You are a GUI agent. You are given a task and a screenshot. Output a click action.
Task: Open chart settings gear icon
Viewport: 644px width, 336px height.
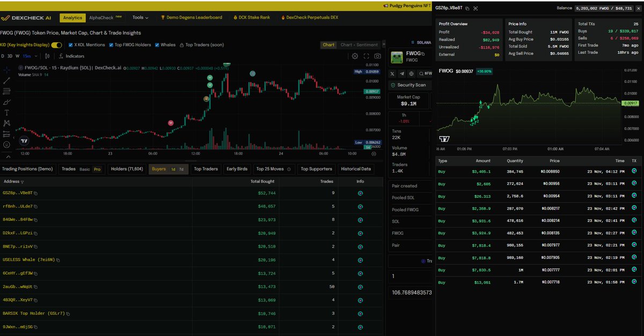pyautogui.click(x=355, y=56)
